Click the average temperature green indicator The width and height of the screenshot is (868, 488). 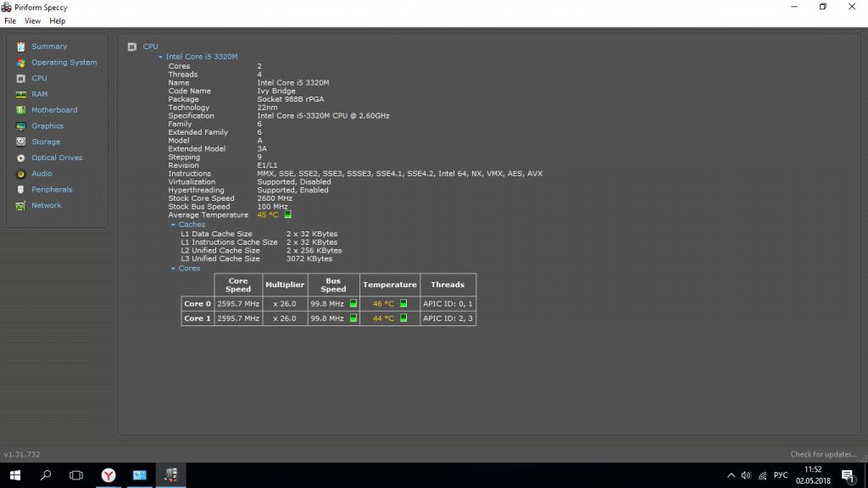(288, 215)
